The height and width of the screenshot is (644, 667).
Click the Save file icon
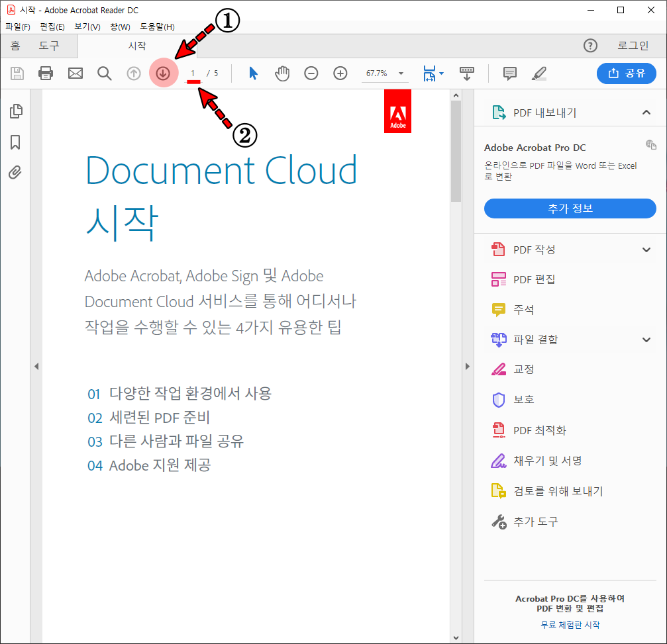[17, 73]
